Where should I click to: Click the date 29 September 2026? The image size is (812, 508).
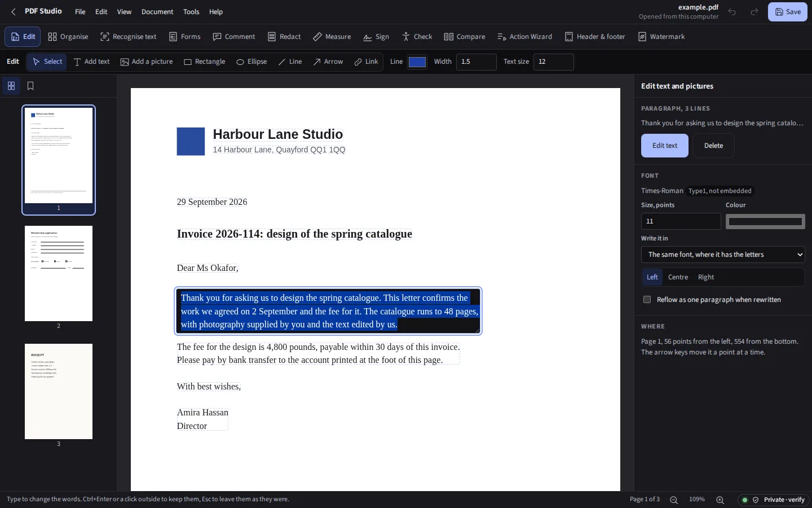[212, 202]
